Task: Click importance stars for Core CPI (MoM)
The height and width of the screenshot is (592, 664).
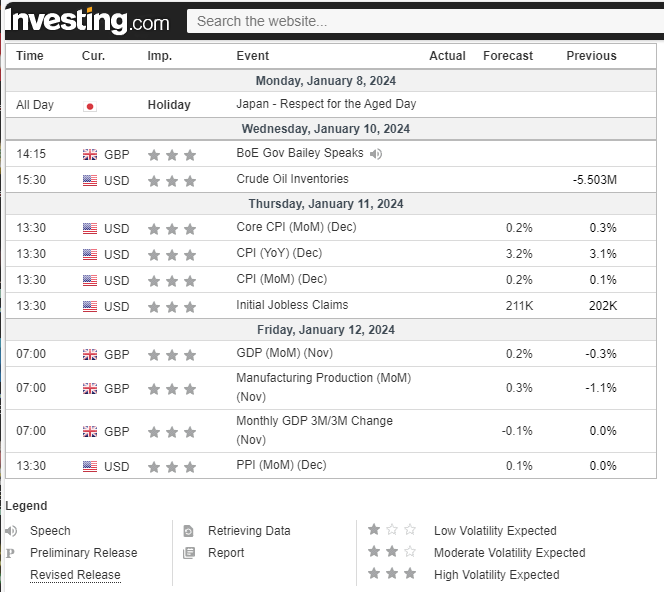Action: coord(171,229)
